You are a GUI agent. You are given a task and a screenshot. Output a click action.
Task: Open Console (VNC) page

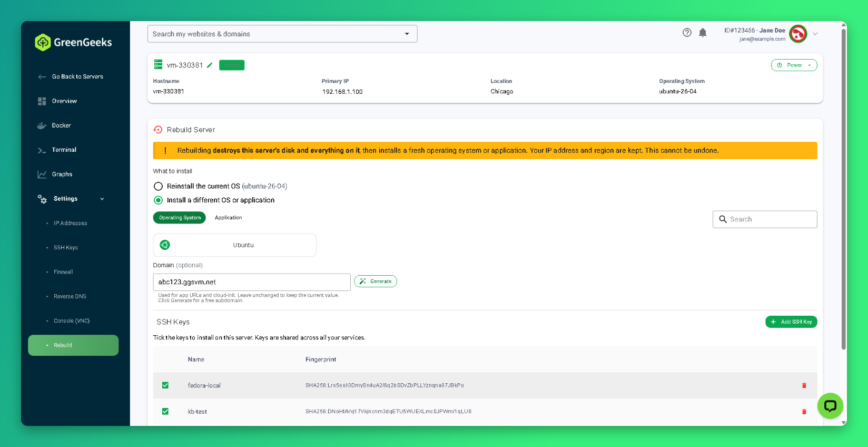(72, 321)
